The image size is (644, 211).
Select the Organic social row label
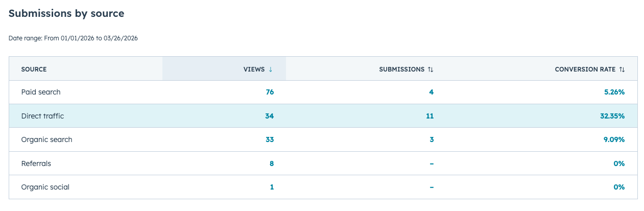click(45, 187)
